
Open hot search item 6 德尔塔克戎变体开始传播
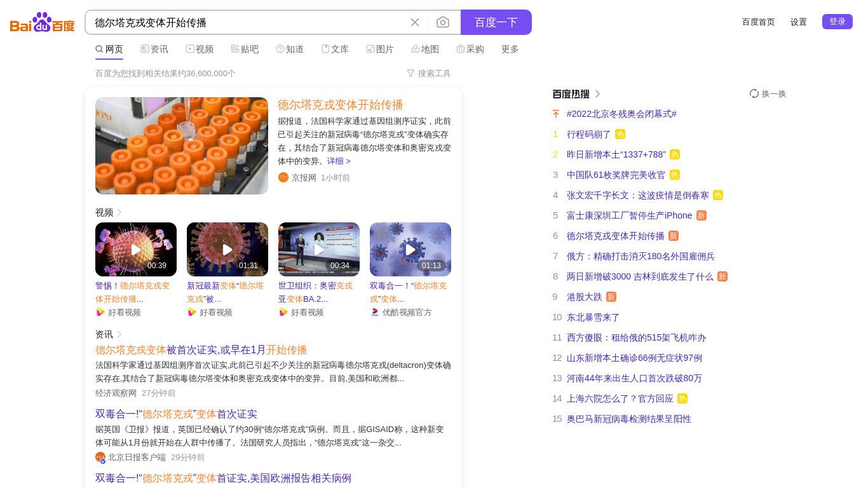coord(616,236)
